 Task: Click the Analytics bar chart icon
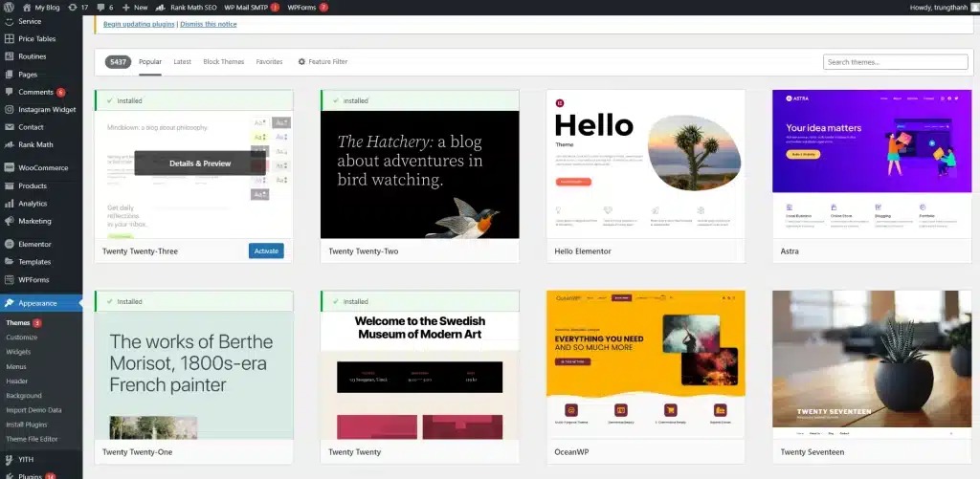9,203
